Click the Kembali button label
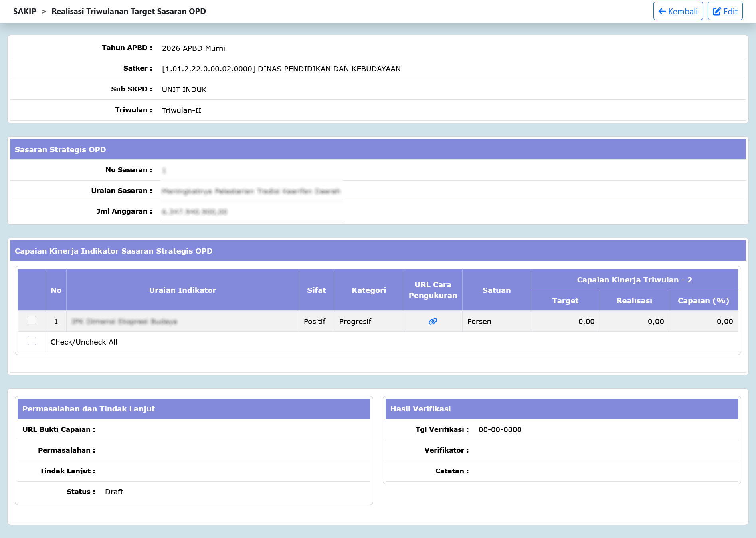756x538 pixels. pos(683,11)
